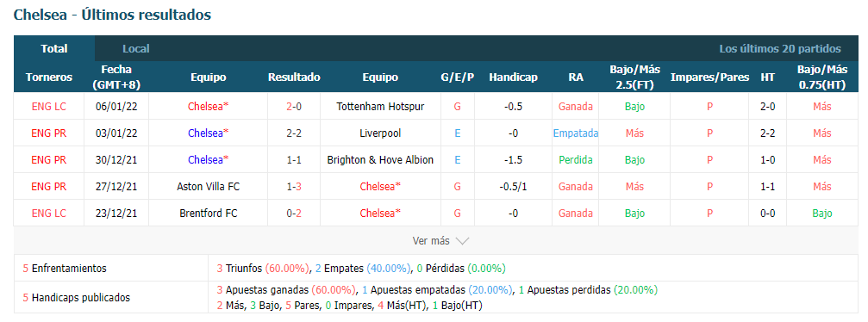Click the Bajo/Más 2.5(FT) column header
This screenshot has width=868, height=322.
[634, 77]
